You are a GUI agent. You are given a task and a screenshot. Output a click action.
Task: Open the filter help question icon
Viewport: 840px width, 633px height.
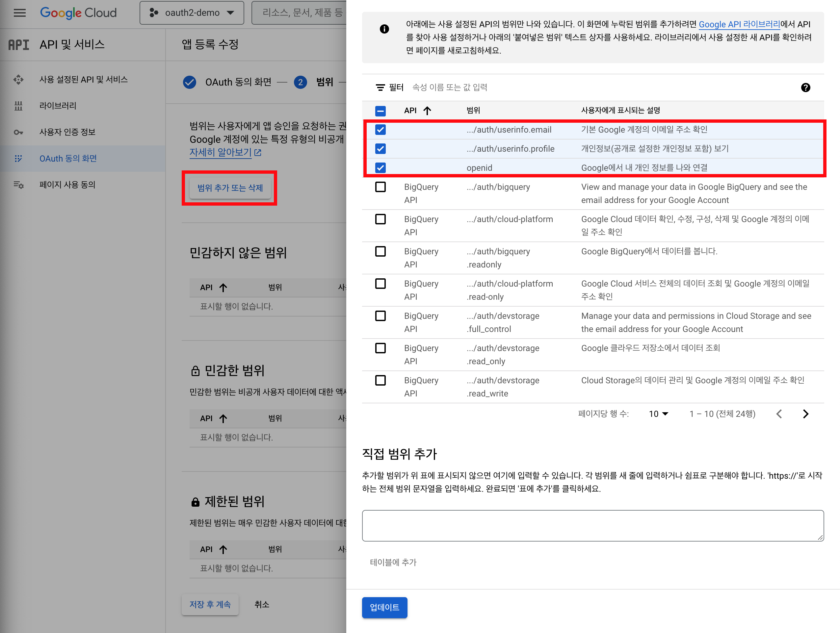click(805, 88)
